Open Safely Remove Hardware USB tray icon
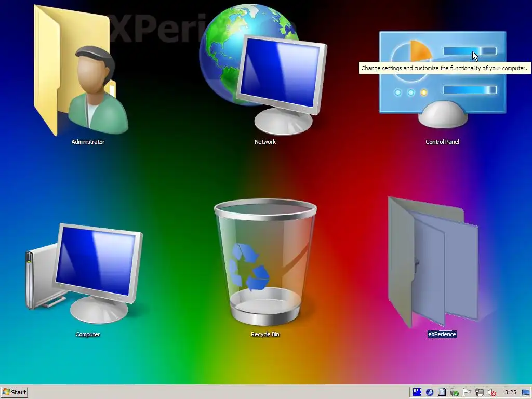 pyautogui.click(x=454, y=392)
